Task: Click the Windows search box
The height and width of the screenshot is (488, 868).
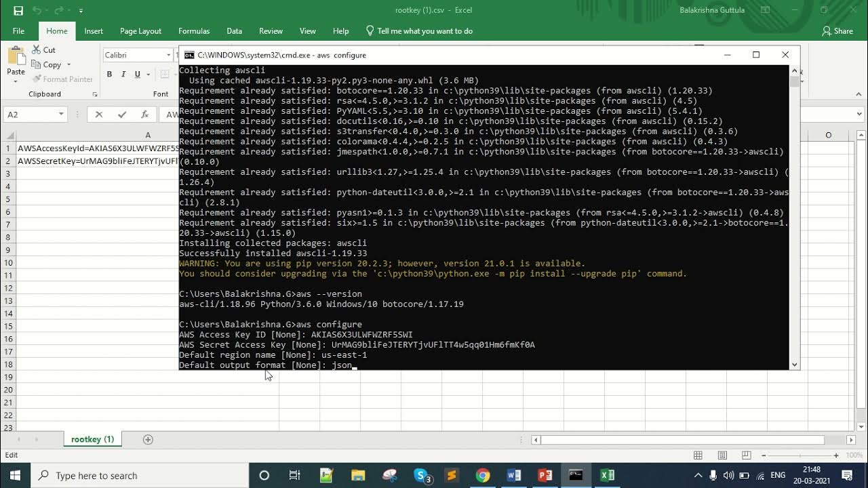Action: (140, 475)
